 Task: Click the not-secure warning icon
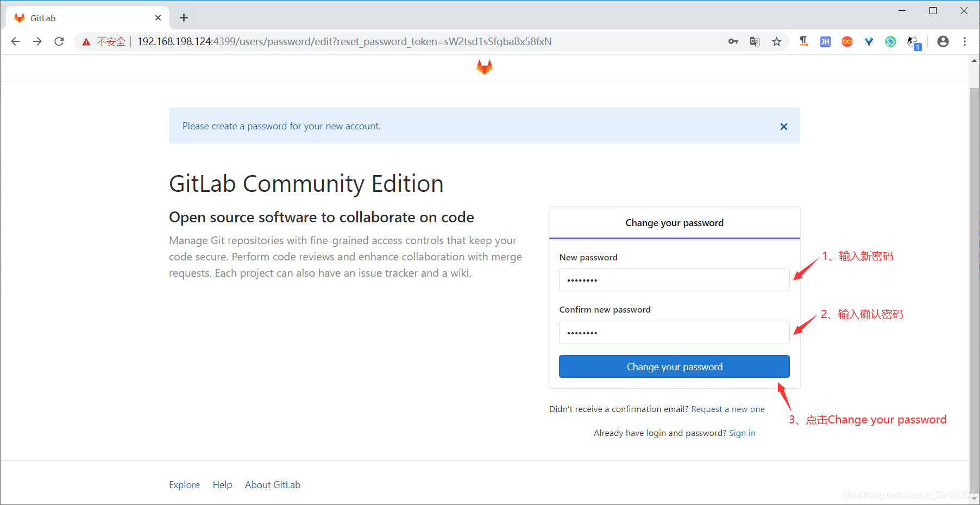[x=86, y=42]
